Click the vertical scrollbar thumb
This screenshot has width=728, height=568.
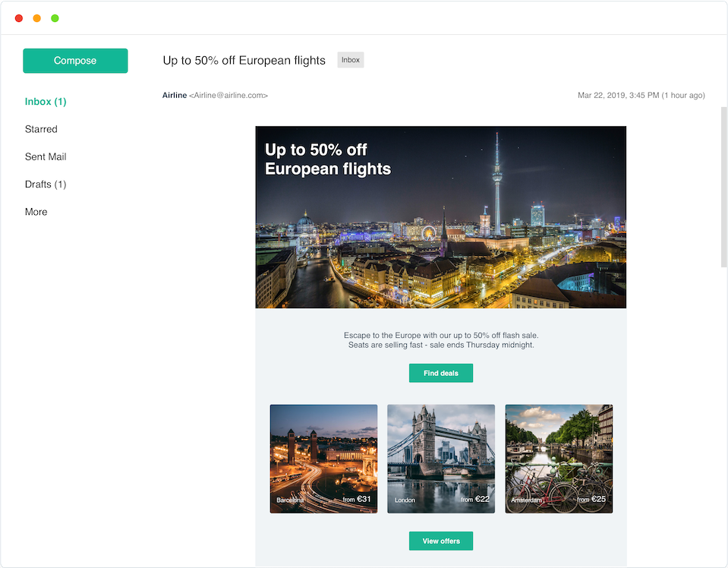[x=723, y=187]
